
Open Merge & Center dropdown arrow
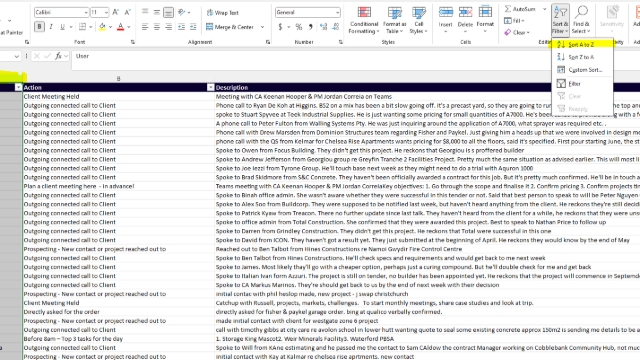coord(262,27)
